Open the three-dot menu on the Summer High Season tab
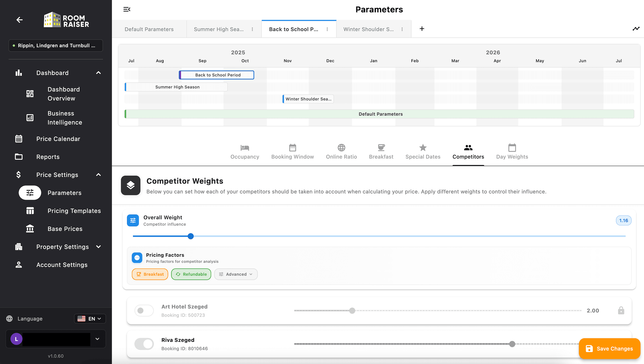Screen dimensions: 644x364 [x=252, y=29]
